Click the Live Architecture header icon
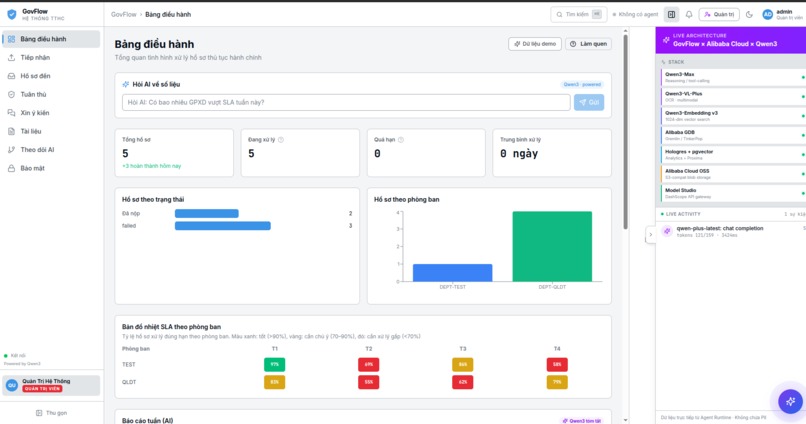 [666, 40]
